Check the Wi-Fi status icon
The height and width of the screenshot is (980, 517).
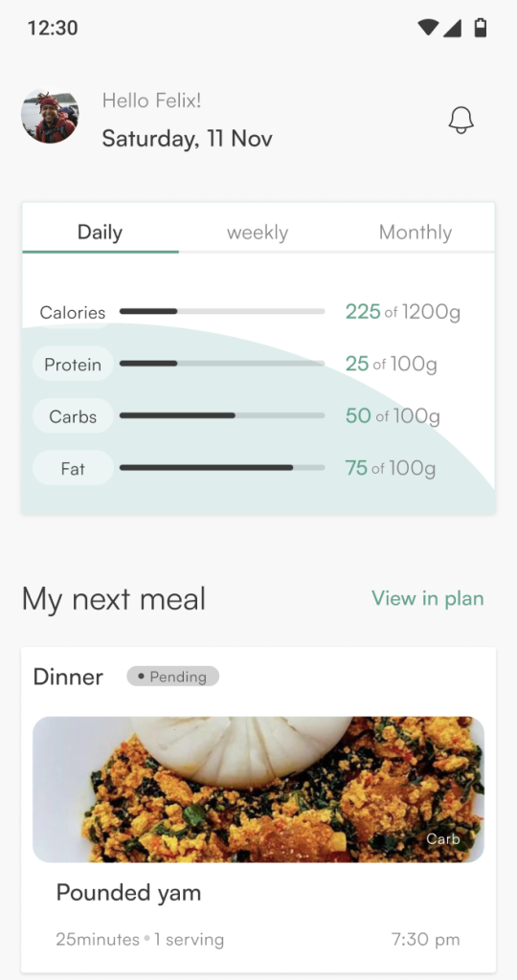(428, 28)
